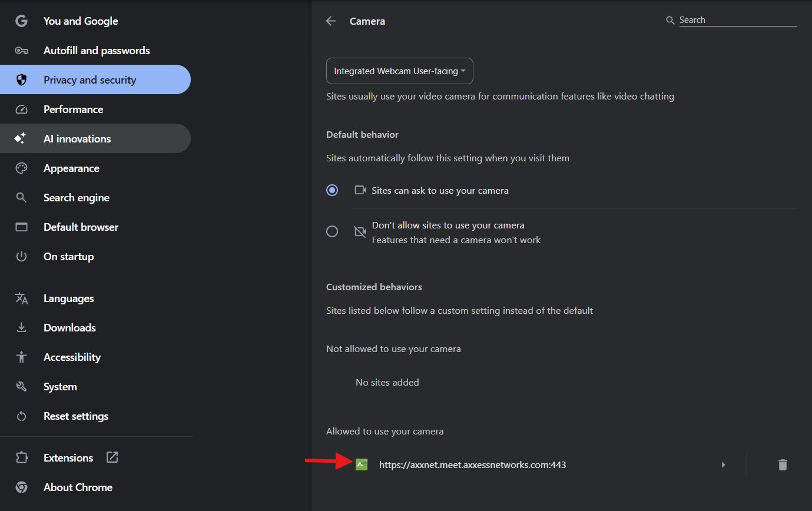Click the axxessnetworks site favicon
The width and height of the screenshot is (812, 511).
362,464
